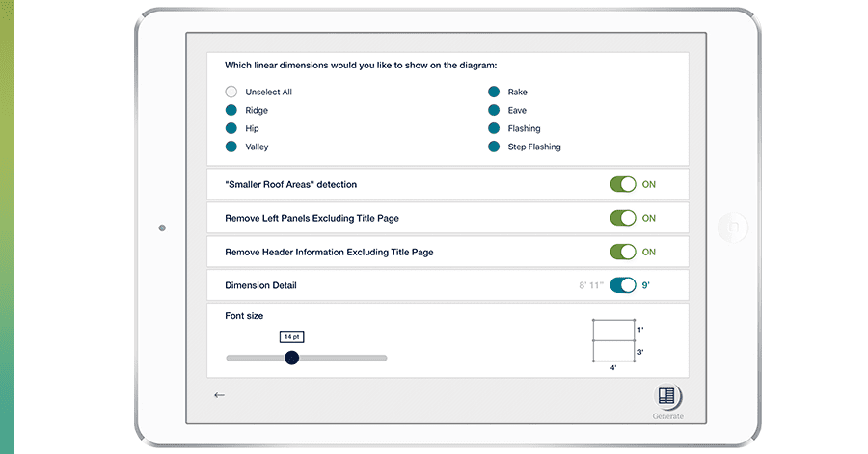Toggle the Step Flashing dimension option
Viewport: 868px width, 454px height.
494,147
